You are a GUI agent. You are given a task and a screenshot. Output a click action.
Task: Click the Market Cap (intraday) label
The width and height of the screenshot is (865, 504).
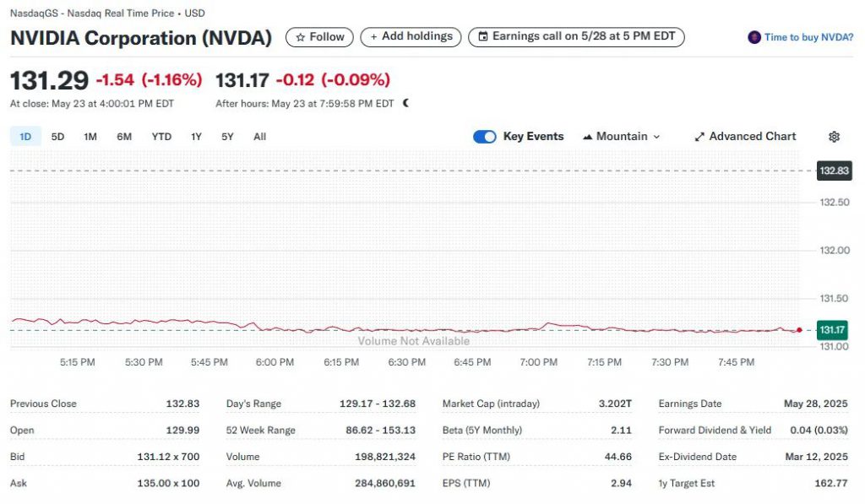[x=491, y=404]
